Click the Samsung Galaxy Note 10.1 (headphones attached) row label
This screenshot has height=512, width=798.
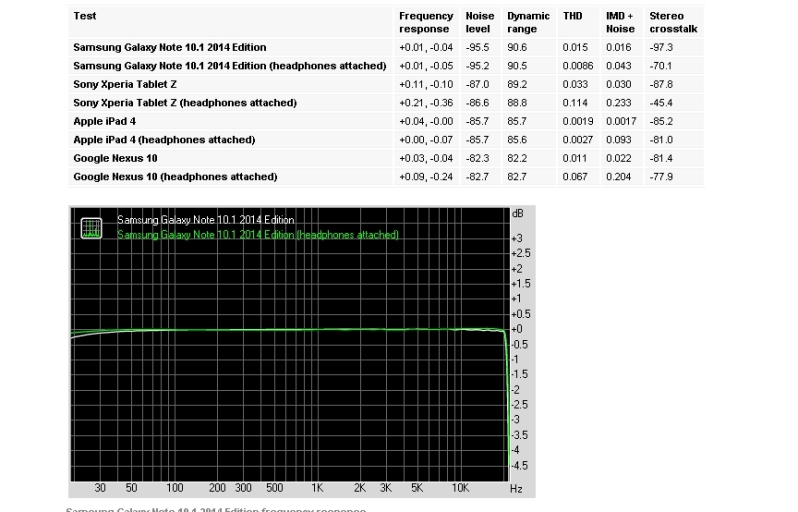pyautogui.click(x=230, y=66)
